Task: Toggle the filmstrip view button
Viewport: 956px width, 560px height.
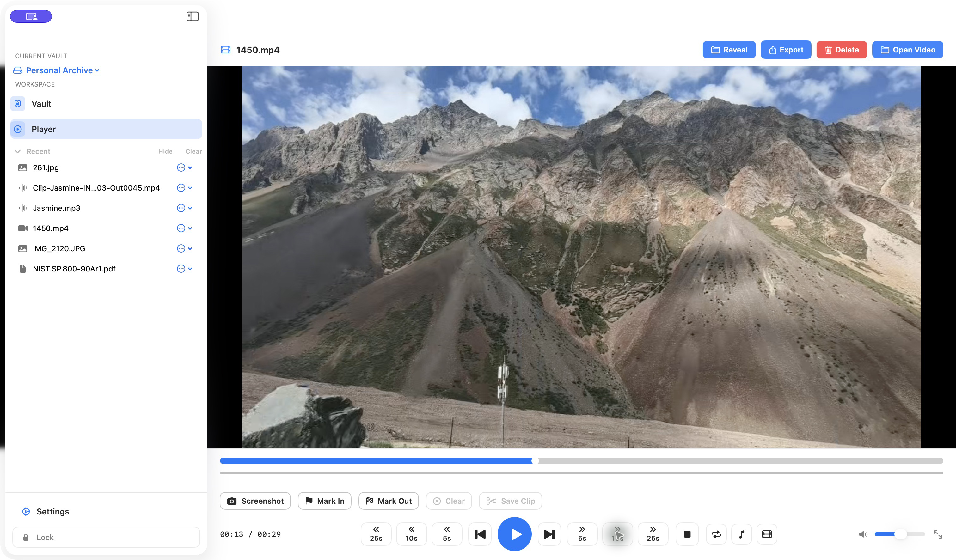Action: click(x=767, y=534)
